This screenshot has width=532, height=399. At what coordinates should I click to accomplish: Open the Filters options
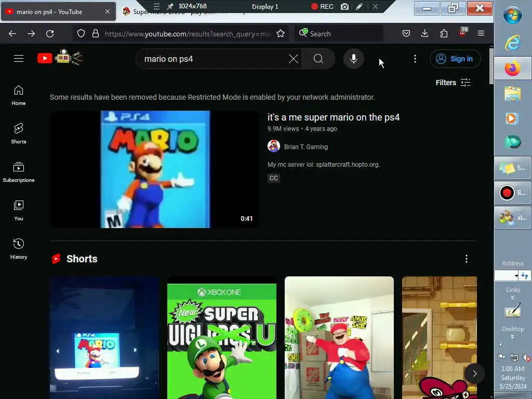(453, 83)
